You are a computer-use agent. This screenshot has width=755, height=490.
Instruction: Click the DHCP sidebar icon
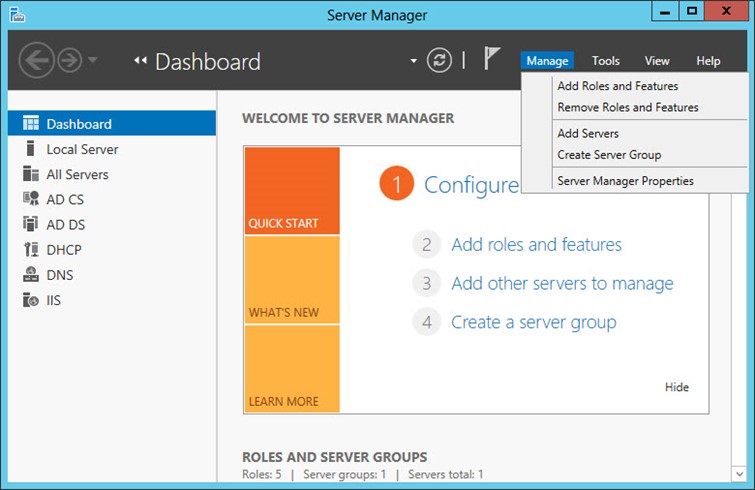[x=31, y=250]
